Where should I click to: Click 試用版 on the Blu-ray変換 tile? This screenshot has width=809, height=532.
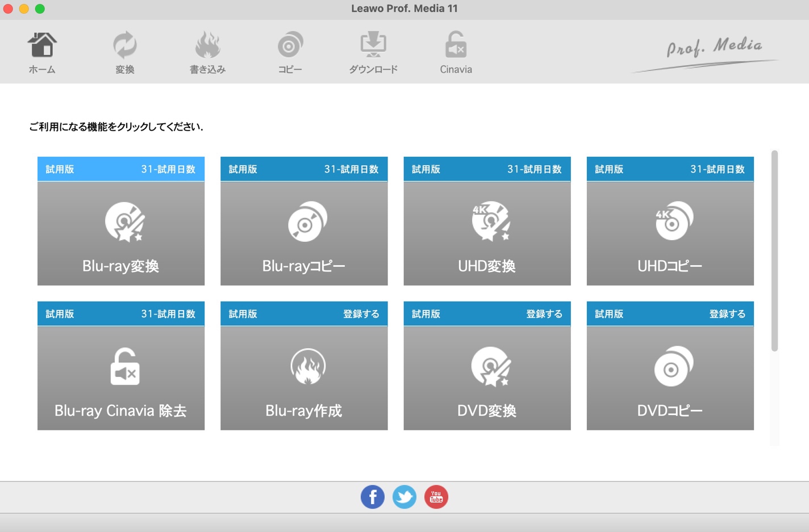tap(60, 169)
